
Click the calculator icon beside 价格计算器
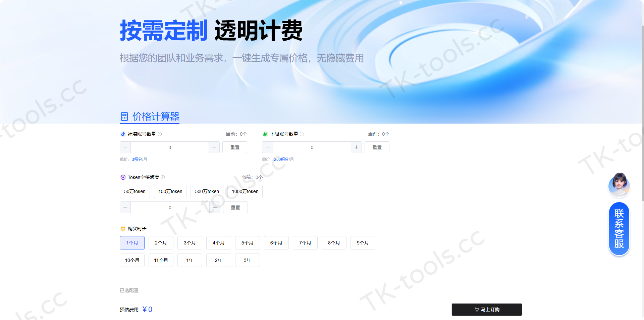tap(124, 117)
